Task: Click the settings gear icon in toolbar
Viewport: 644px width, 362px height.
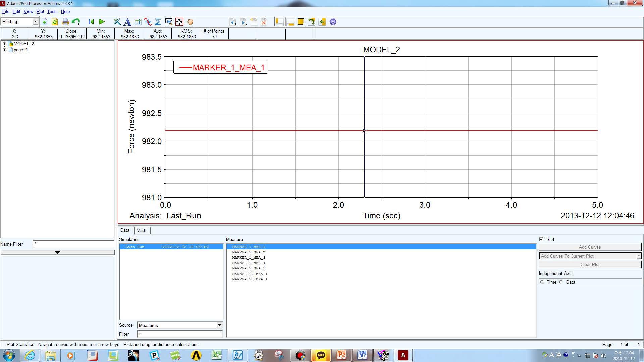Action: (333, 22)
